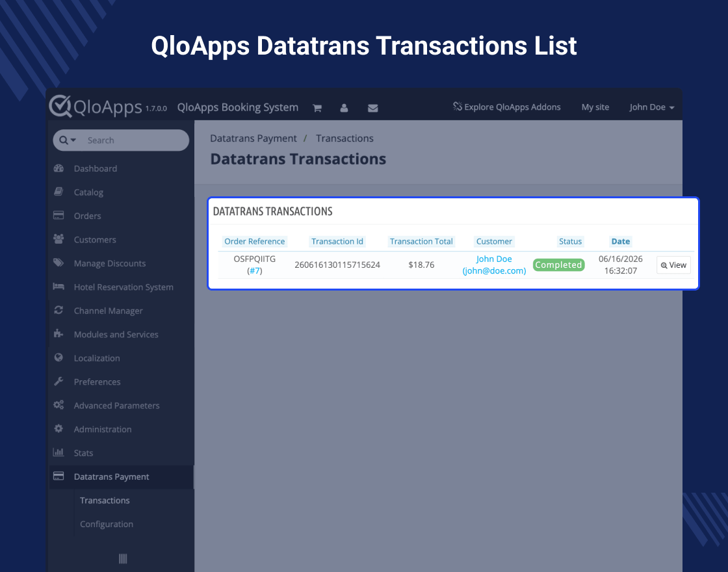The image size is (728, 572).
Task: Click the Modules and Services puzzle icon
Action: pos(58,334)
